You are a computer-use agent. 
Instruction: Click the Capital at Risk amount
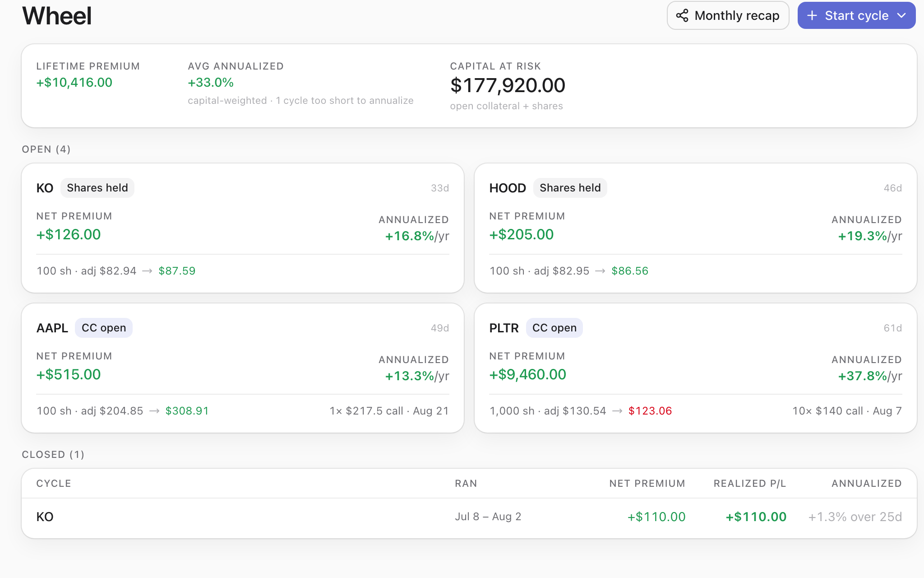(508, 85)
